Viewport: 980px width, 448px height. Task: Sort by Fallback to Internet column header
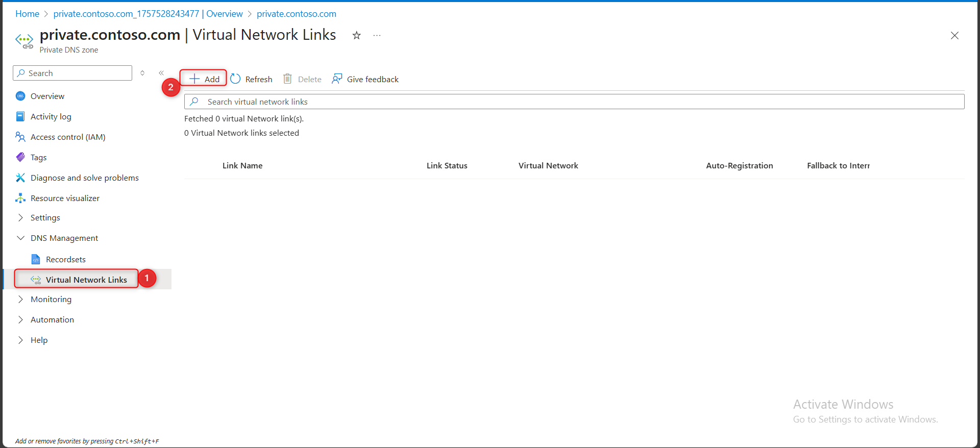839,165
